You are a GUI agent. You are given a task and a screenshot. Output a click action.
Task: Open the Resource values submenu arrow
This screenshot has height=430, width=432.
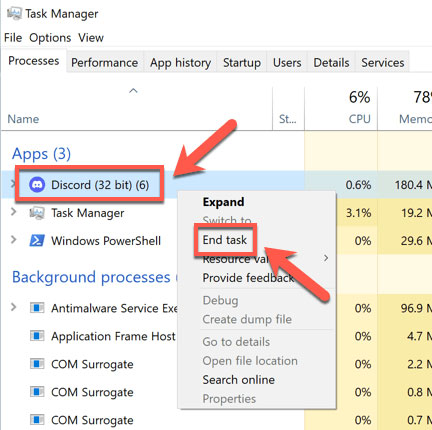point(326,258)
